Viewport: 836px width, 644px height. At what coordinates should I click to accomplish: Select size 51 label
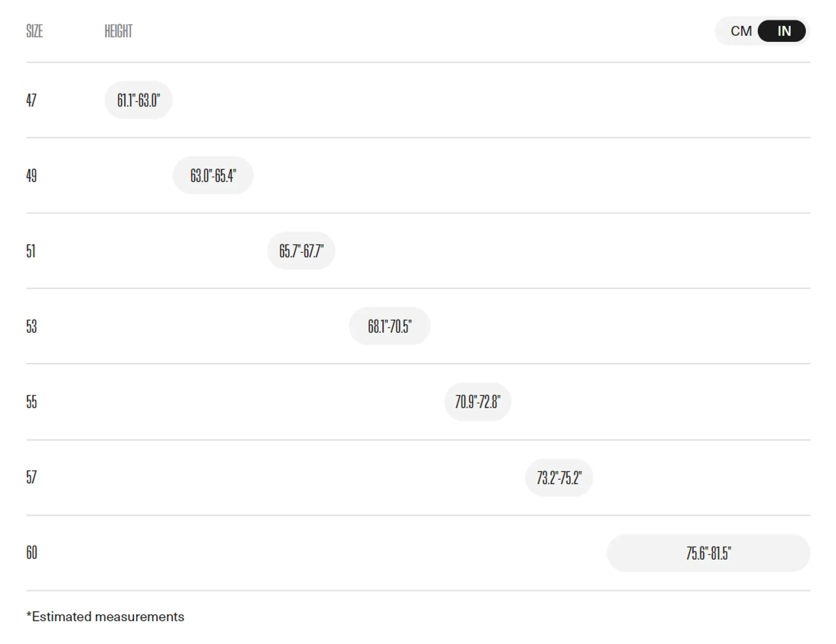(31, 251)
